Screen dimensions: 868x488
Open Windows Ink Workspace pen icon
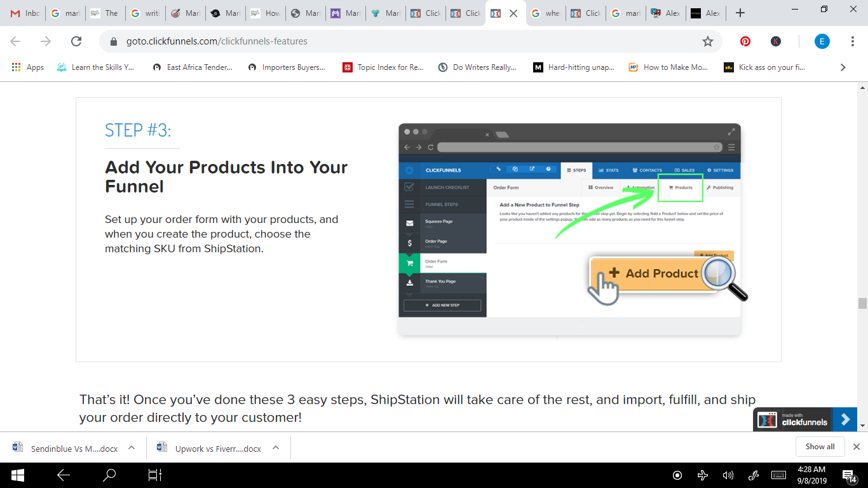[754, 475]
